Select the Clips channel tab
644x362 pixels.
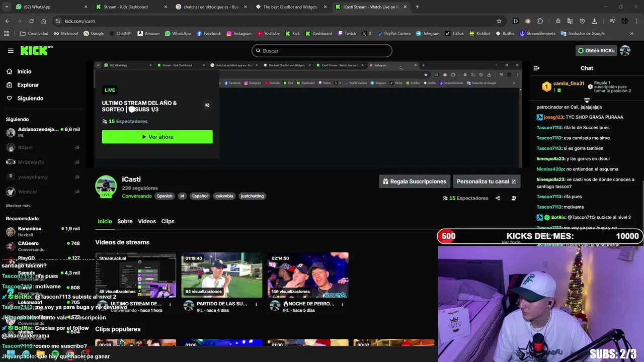(x=168, y=221)
